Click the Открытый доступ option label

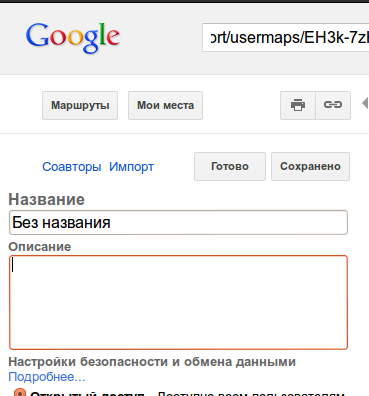[x=87, y=393]
